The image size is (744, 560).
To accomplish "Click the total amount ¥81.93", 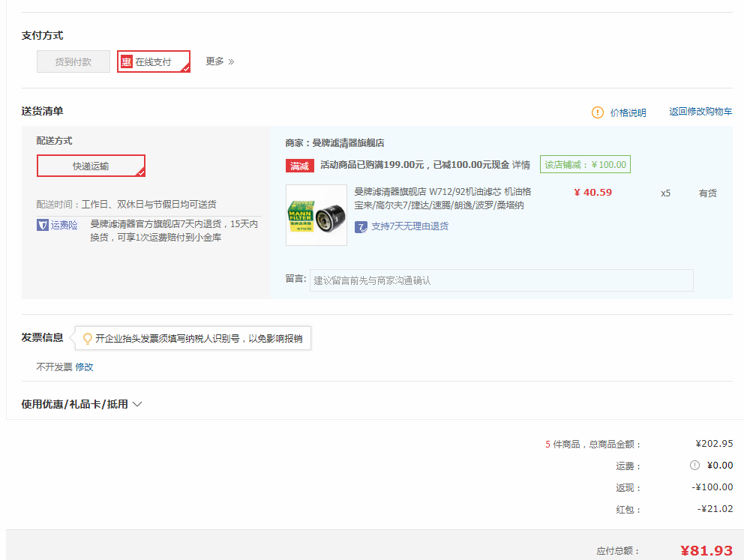I will tap(706, 550).
